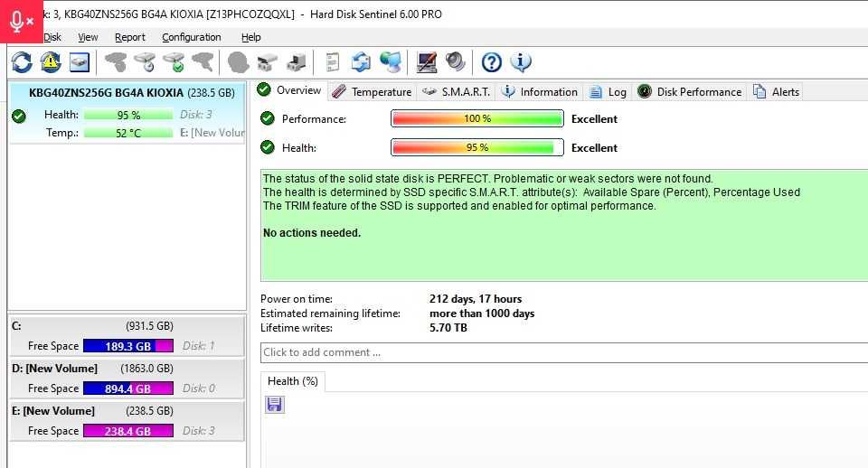868x468 pixels.
Task: Click the '5.70 TB' lifetime writes value
Action: pyautogui.click(x=448, y=327)
